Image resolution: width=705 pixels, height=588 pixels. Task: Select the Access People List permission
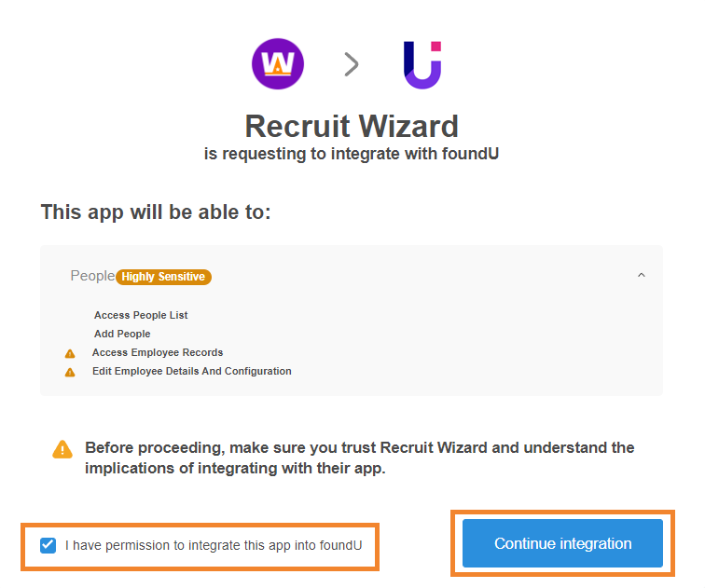coord(141,315)
